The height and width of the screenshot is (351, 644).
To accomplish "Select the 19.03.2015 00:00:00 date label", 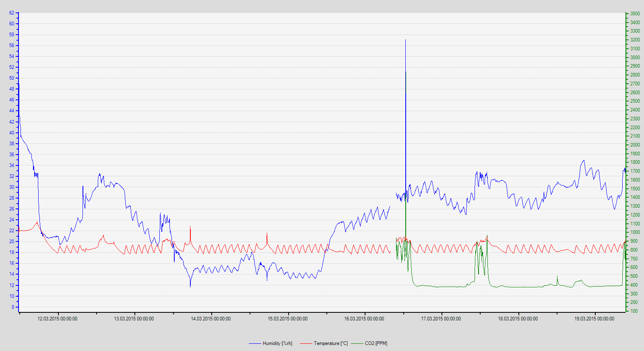I will [594, 319].
